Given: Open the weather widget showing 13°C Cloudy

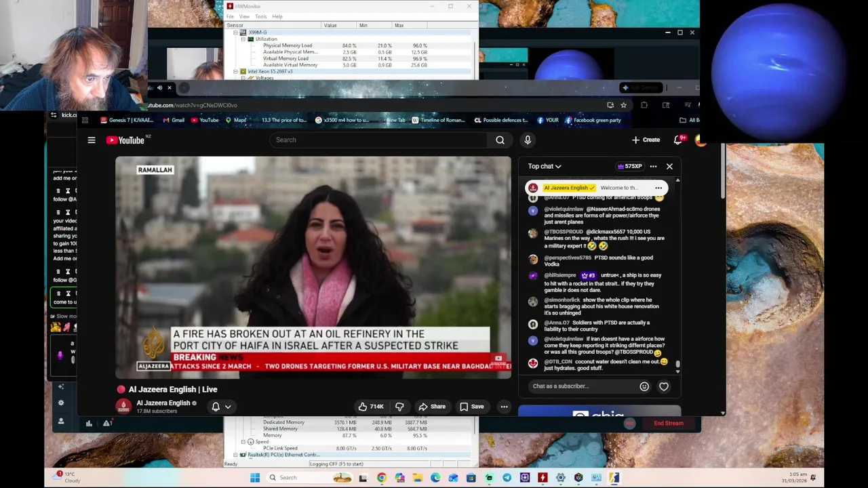Looking at the screenshot, I should [68, 477].
